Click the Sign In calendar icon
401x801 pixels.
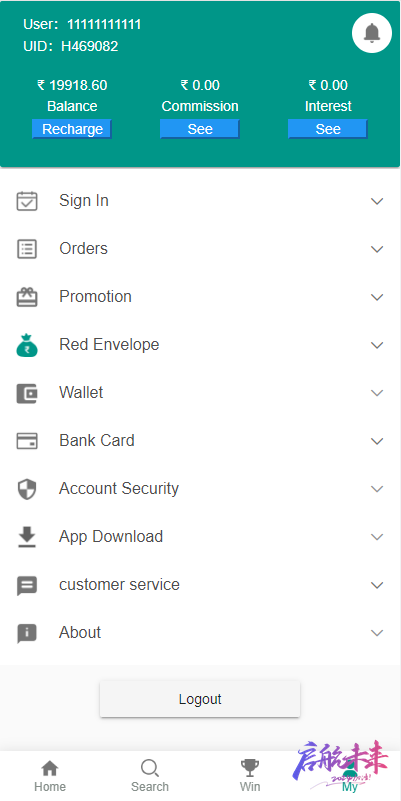[27, 201]
